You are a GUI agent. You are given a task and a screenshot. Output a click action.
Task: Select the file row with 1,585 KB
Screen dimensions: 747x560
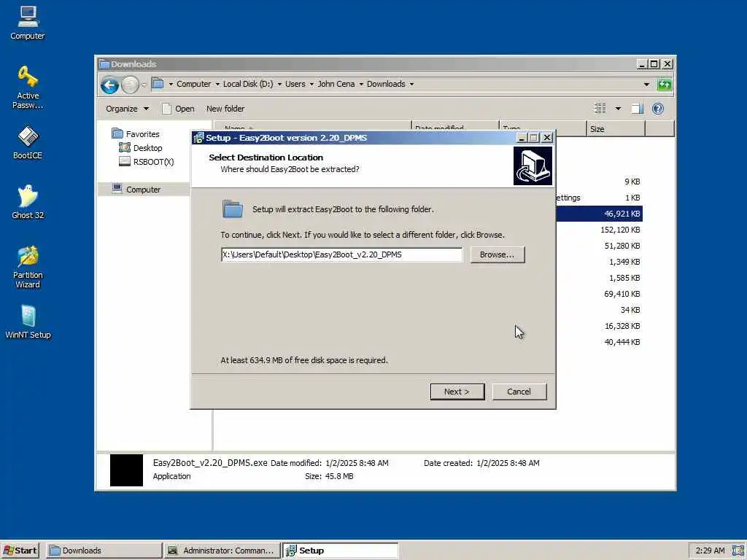pyautogui.click(x=600, y=278)
